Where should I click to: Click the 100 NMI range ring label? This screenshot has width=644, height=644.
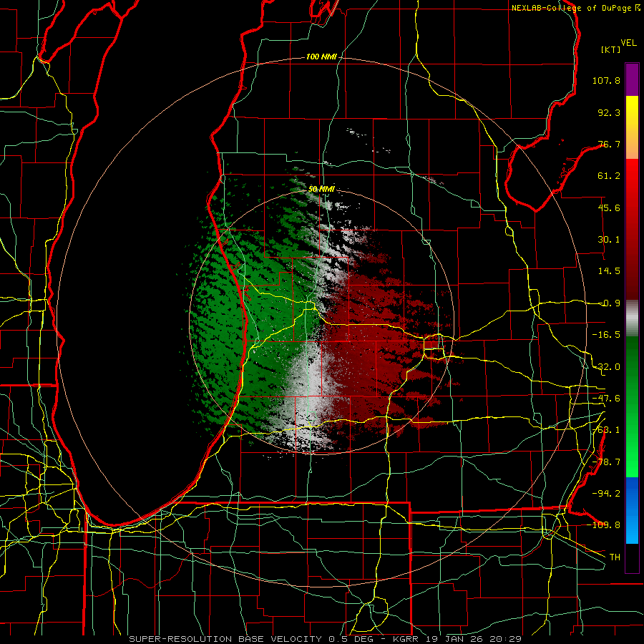tap(321, 57)
